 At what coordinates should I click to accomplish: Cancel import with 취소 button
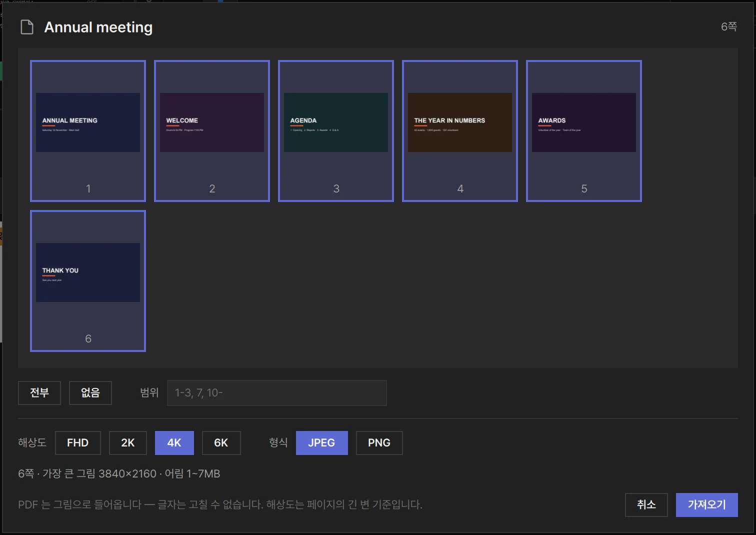coord(646,505)
